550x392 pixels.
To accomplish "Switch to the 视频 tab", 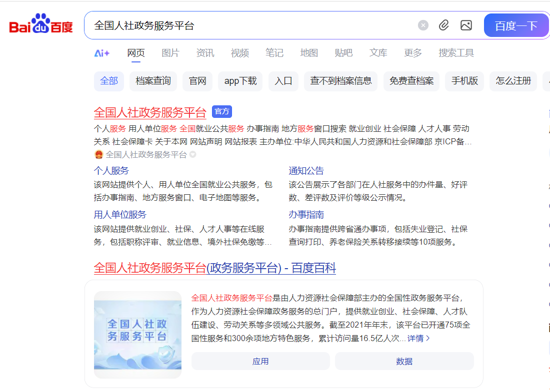I will pos(240,53).
